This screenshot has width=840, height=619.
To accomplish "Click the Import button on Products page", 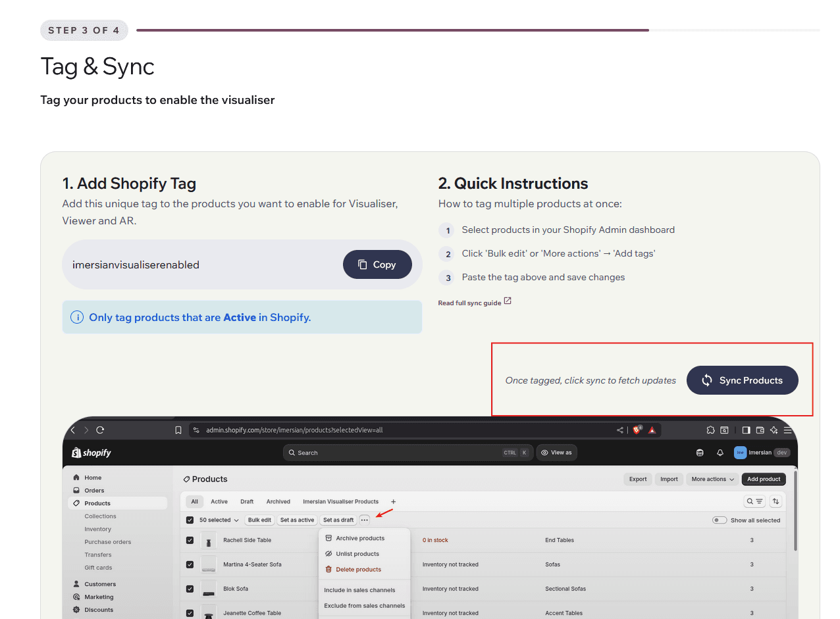I will point(669,479).
